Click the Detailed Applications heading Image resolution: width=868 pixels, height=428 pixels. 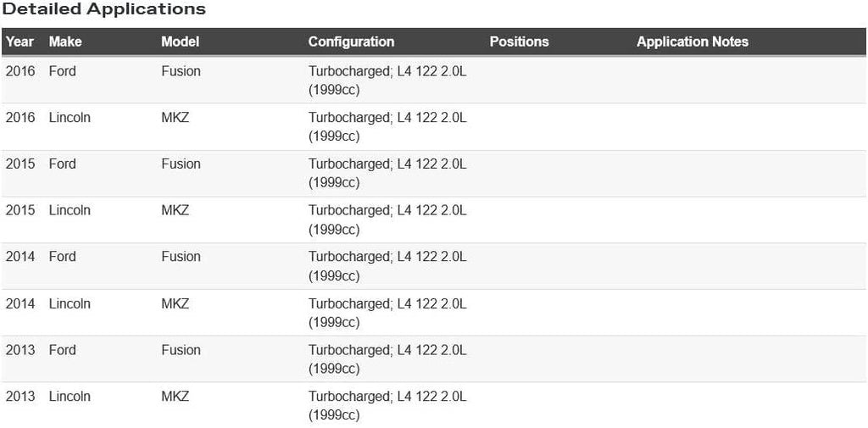tap(104, 10)
